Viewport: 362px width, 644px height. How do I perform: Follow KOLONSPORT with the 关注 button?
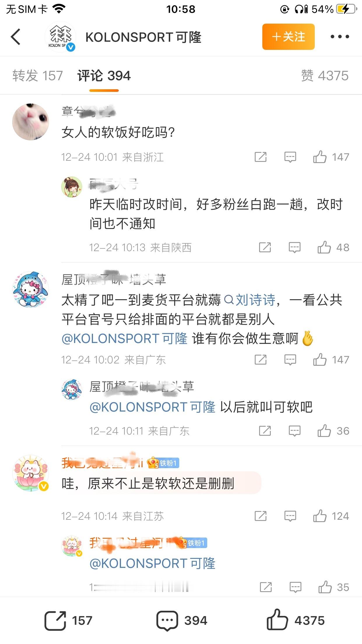click(288, 37)
